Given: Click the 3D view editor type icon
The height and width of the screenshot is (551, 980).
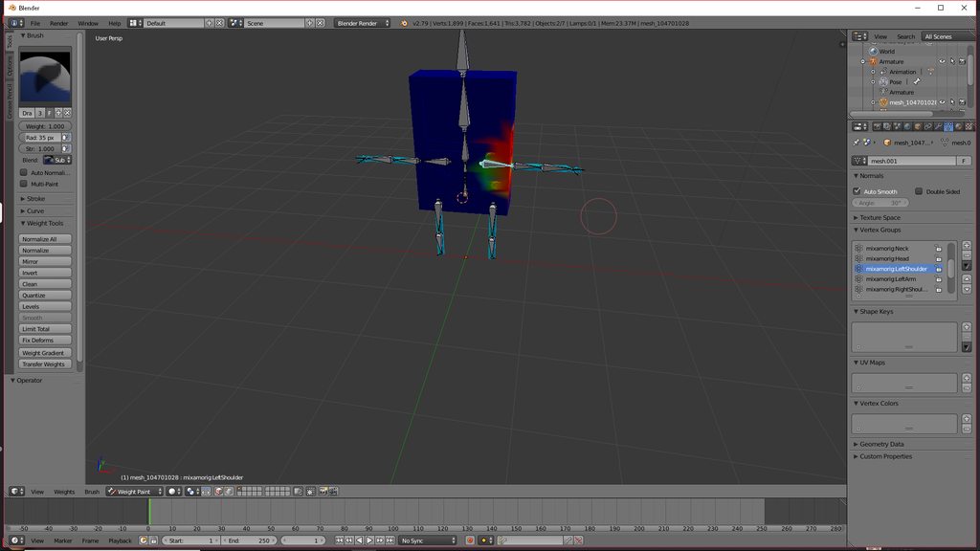Looking at the screenshot, I should coord(17,492).
